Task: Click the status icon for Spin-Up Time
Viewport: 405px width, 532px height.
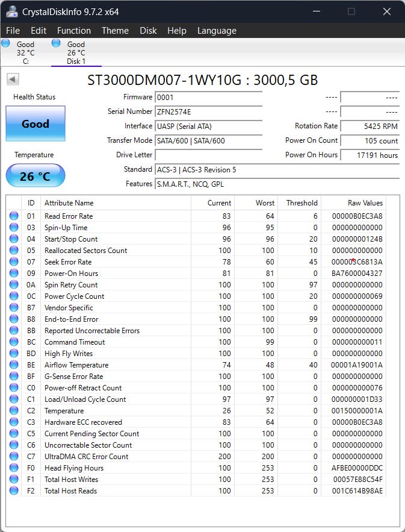Action: pyautogui.click(x=14, y=227)
